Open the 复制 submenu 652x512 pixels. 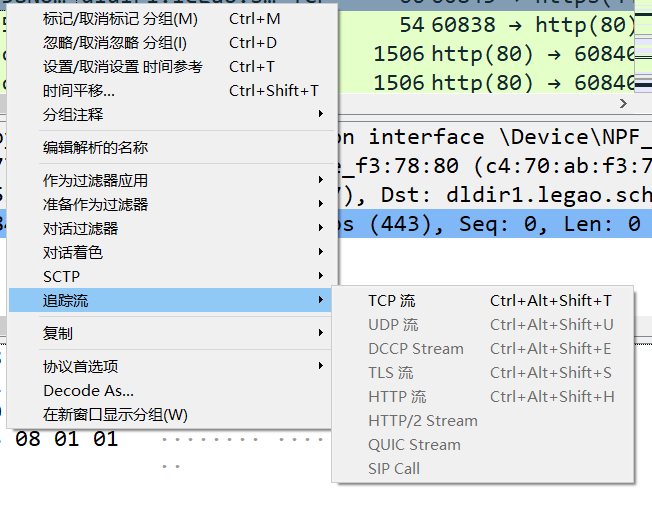point(58,333)
